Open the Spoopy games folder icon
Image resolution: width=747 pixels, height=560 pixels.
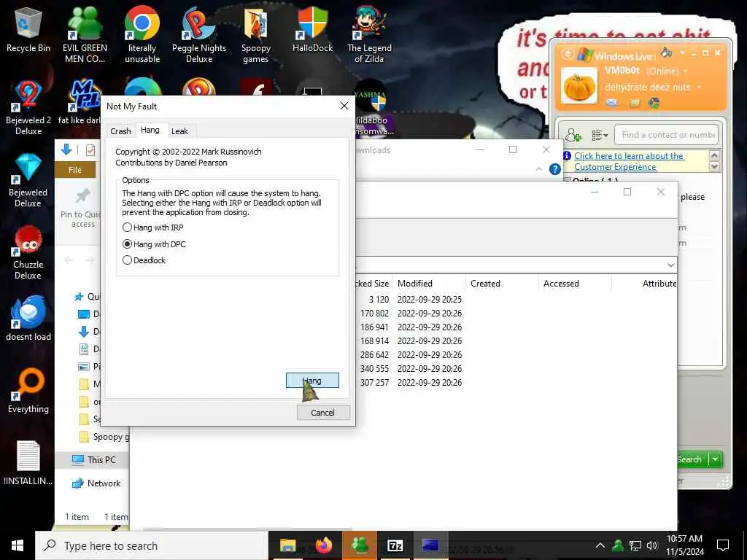[256, 35]
